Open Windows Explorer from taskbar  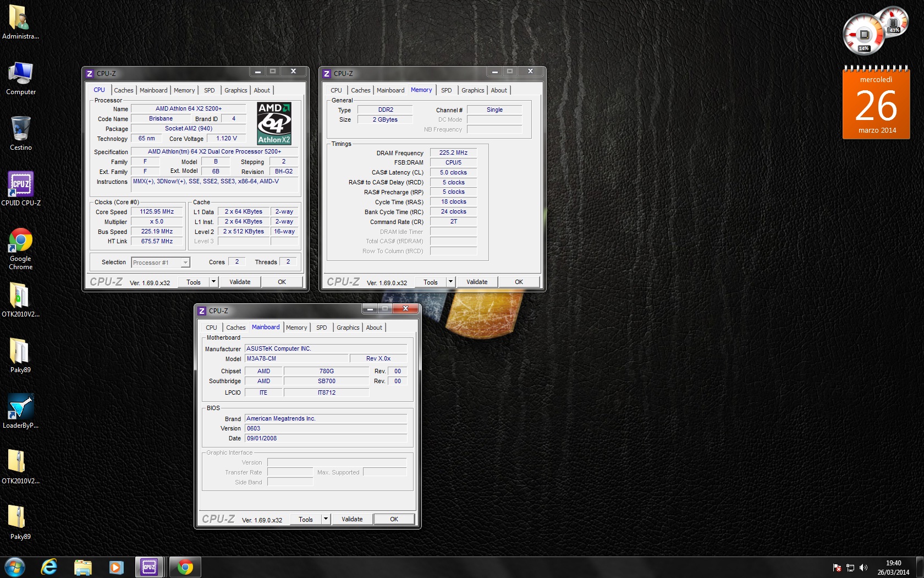click(x=82, y=567)
